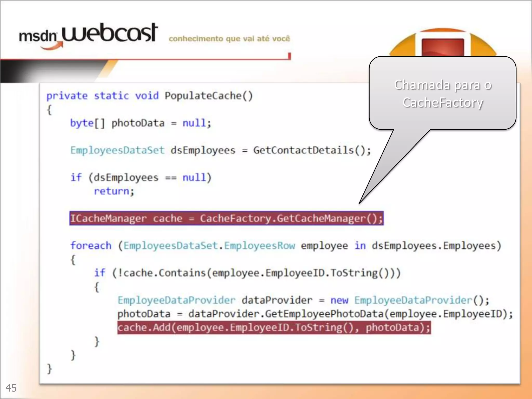Click the EmployeesDataSet type in declaration
Screen dimensions: 532x399
117,150
